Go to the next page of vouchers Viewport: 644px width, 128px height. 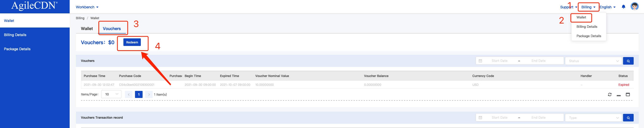point(149,94)
